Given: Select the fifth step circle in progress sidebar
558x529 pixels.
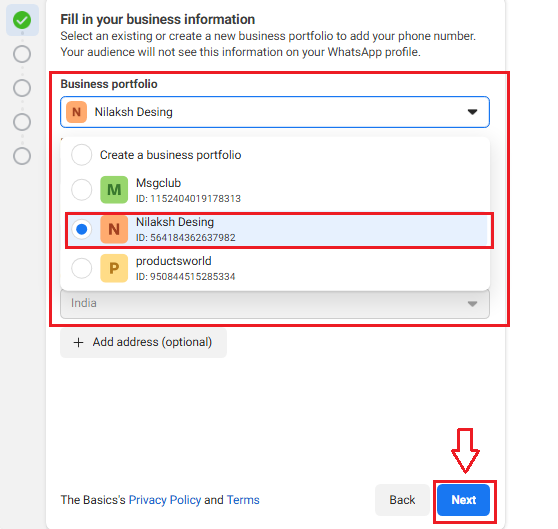Looking at the screenshot, I should coord(22,156).
